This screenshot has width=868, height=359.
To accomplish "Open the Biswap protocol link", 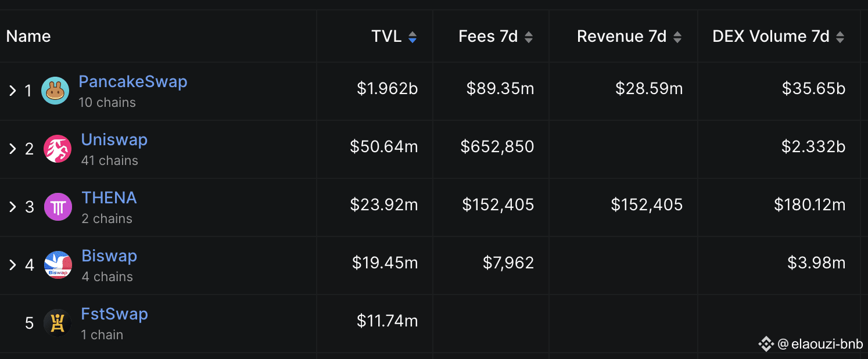I will point(109,256).
